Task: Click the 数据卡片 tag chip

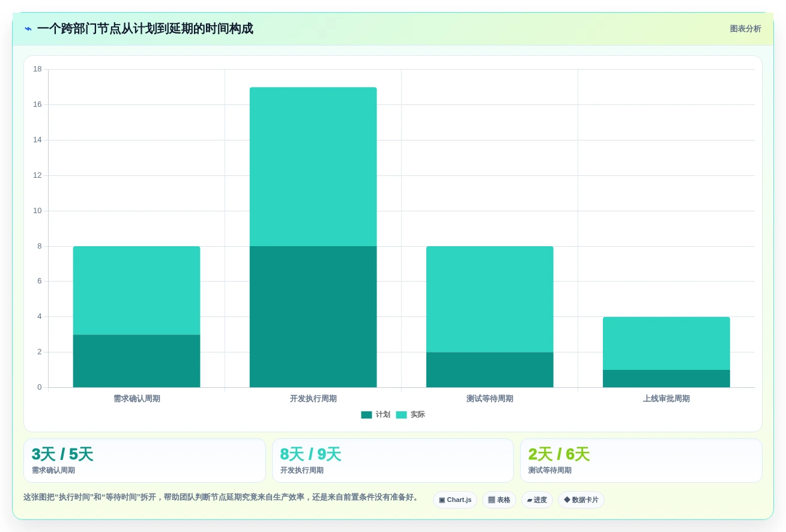Action: 581,500
